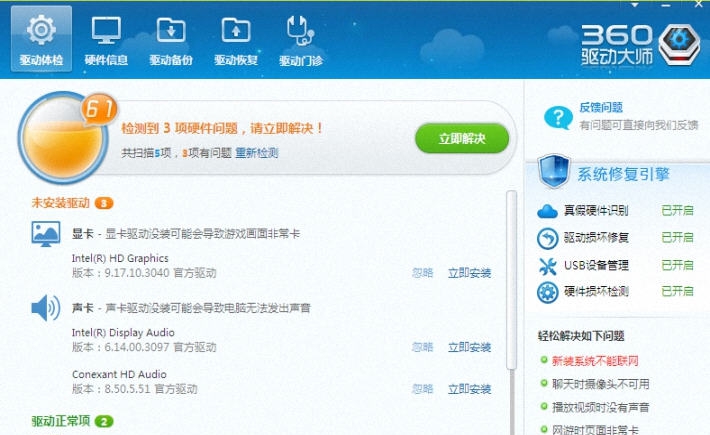Viewport: 710px width, 435px height.
Task: Open the 反馈问题 link
Action: click(x=601, y=107)
